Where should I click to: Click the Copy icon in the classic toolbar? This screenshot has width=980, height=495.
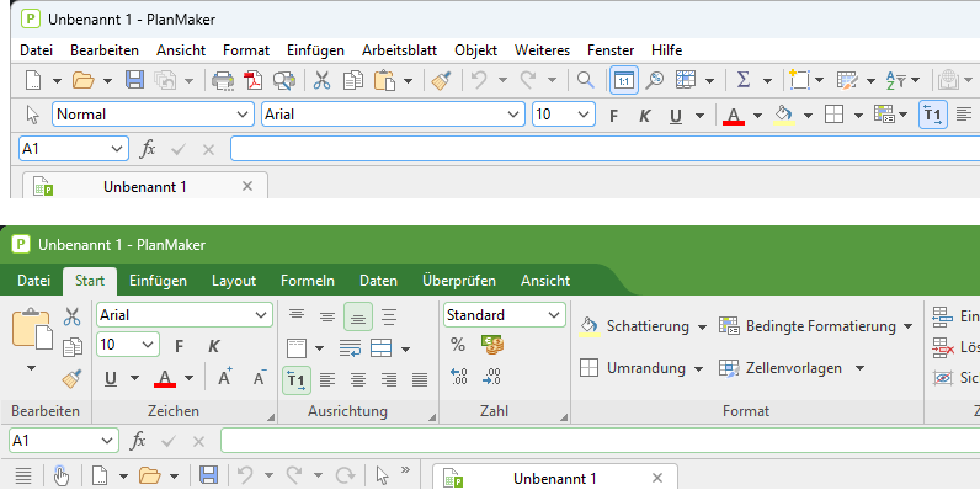353,80
